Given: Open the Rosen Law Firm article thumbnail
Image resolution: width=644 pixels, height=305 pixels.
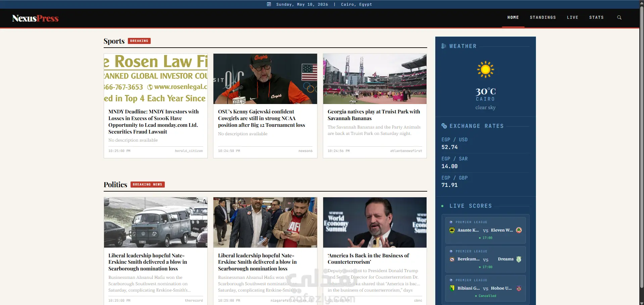Looking at the screenshot, I should tap(156, 79).
